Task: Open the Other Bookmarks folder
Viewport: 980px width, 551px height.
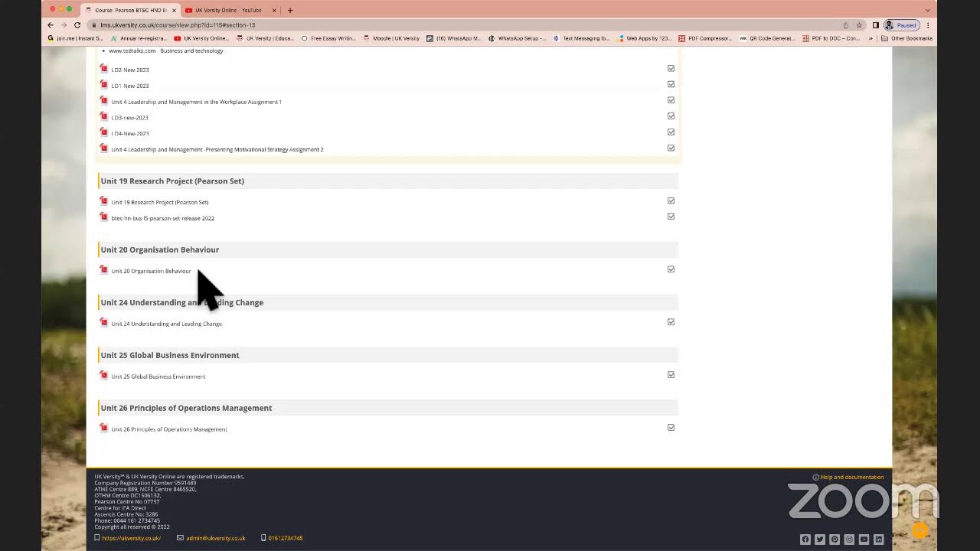Action: point(907,38)
